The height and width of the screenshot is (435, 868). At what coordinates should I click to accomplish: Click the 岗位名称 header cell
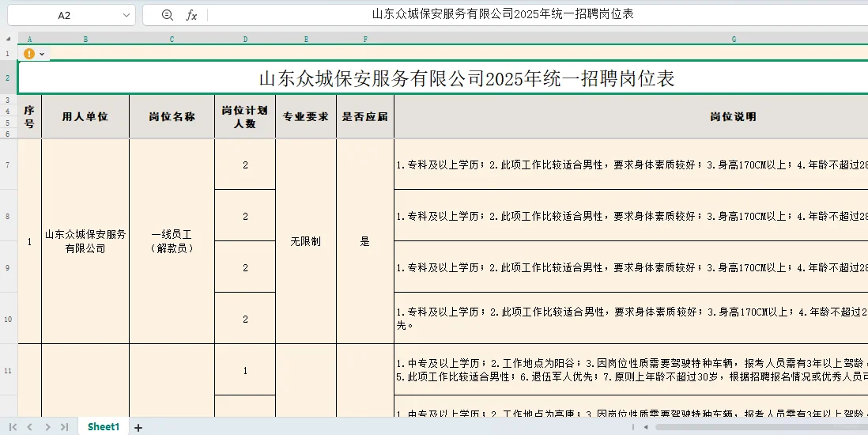tap(172, 116)
